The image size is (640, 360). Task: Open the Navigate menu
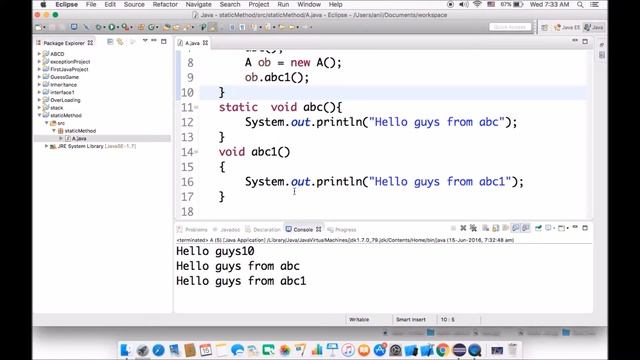point(198,4)
